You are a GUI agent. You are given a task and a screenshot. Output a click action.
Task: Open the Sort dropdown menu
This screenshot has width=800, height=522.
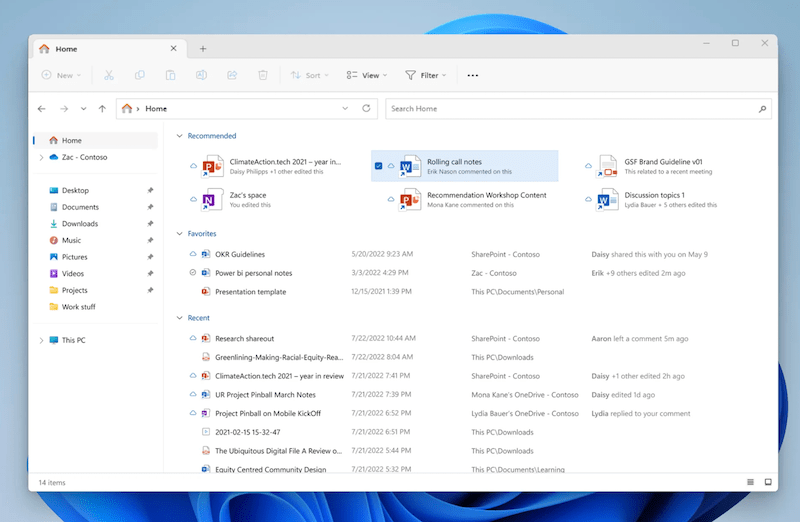[x=311, y=75]
